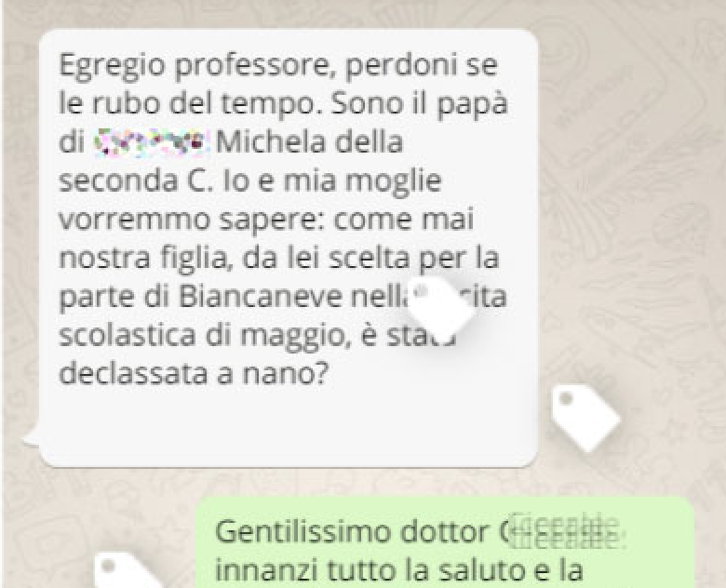The image size is (726, 588).
Task: Click the name Michela in the message
Action: 273,142
